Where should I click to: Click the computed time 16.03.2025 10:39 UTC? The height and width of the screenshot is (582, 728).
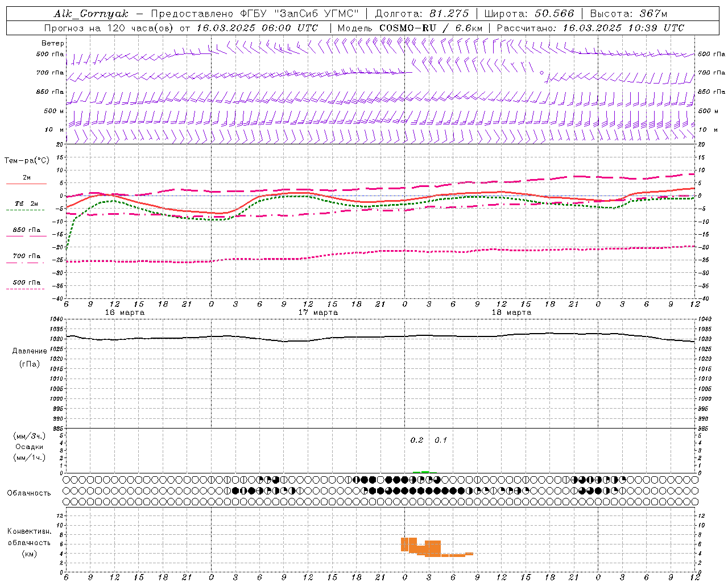[x=623, y=28]
